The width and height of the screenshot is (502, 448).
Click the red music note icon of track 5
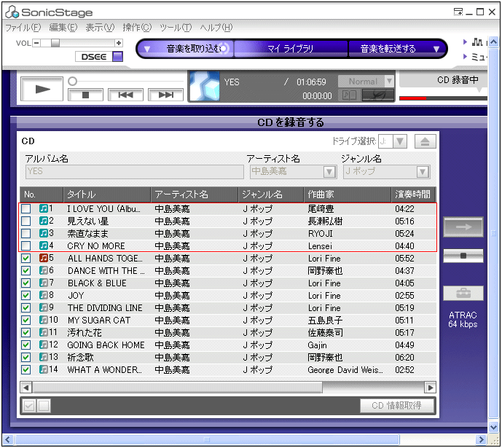pyautogui.click(x=44, y=258)
